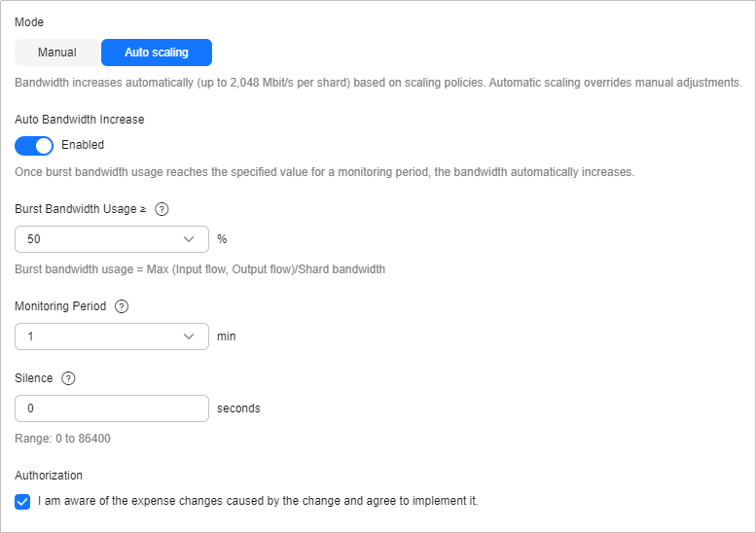Image resolution: width=756 pixels, height=533 pixels.
Task: Uncheck the expense changes authorization checkbox
Action: [22, 502]
